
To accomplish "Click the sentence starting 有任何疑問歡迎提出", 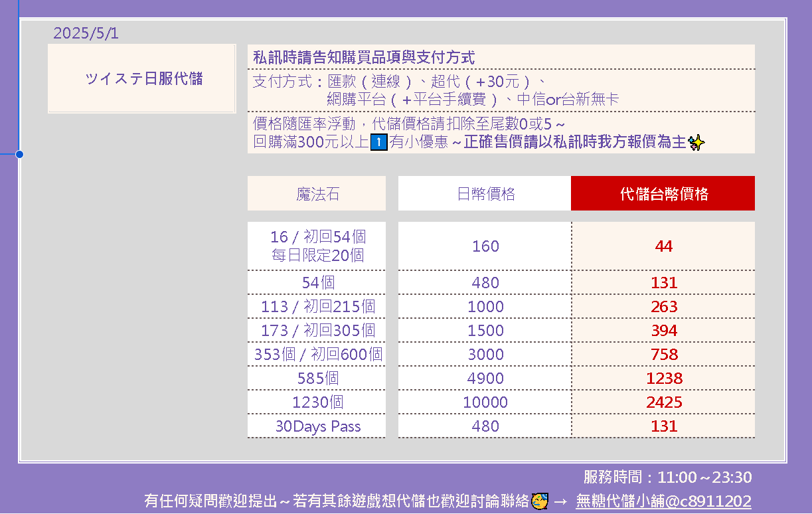I will coord(336,501).
